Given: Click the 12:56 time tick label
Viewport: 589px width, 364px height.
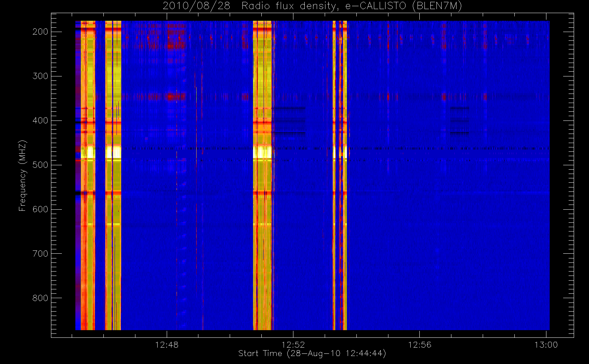Looking at the screenshot, I should 420,345.
